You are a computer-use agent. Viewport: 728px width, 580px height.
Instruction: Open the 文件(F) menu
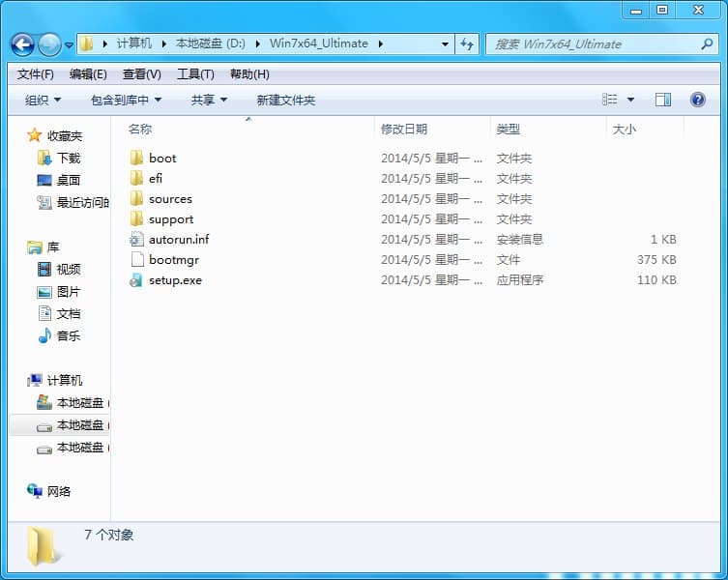click(35, 74)
